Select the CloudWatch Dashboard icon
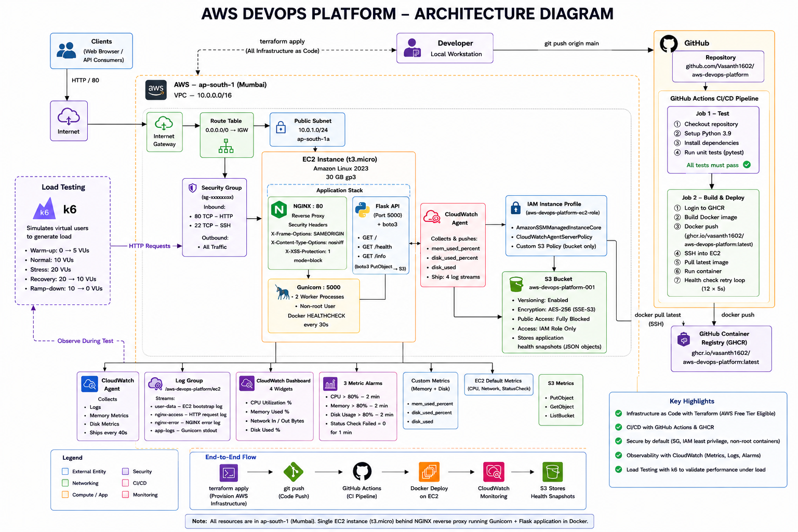The image size is (798, 532). point(247,383)
